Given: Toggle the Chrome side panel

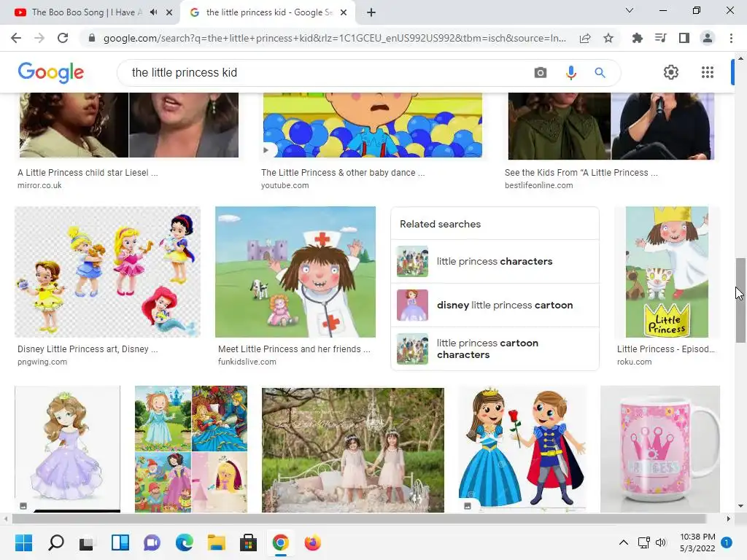Looking at the screenshot, I should coord(684,38).
